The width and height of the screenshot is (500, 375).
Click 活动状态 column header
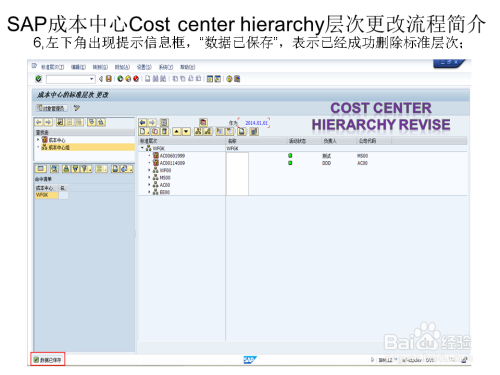point(304,141)
